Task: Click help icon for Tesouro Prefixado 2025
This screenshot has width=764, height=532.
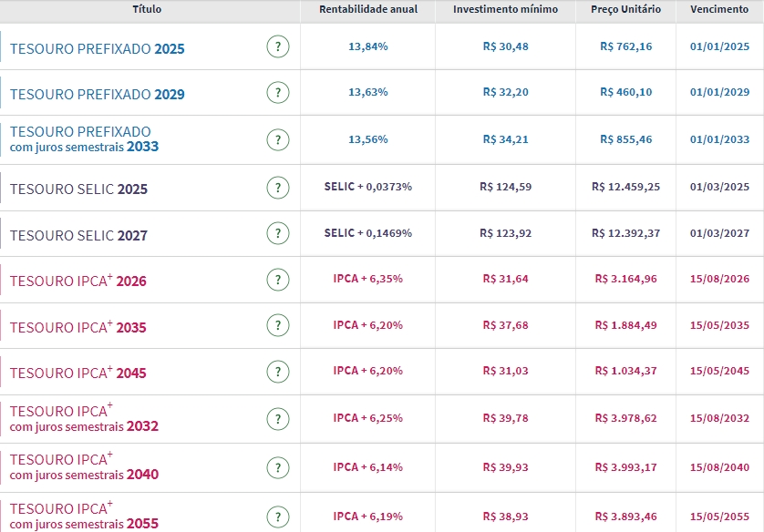Action: pos(278,46)
